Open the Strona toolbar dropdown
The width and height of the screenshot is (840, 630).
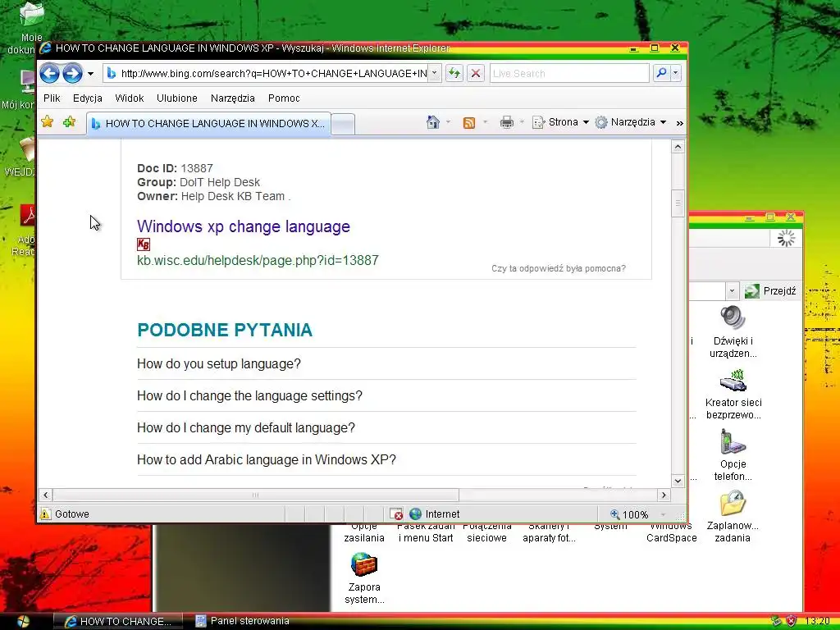pos(560,122)
